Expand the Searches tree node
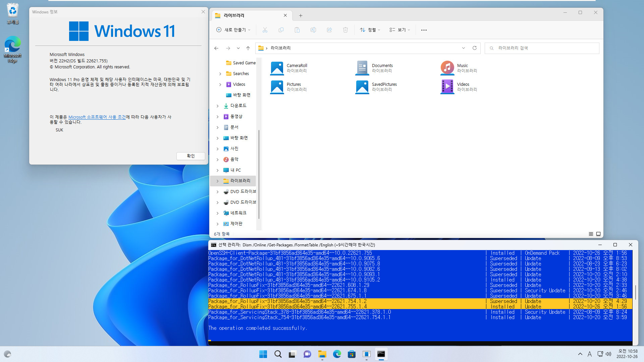 (220, 74)
